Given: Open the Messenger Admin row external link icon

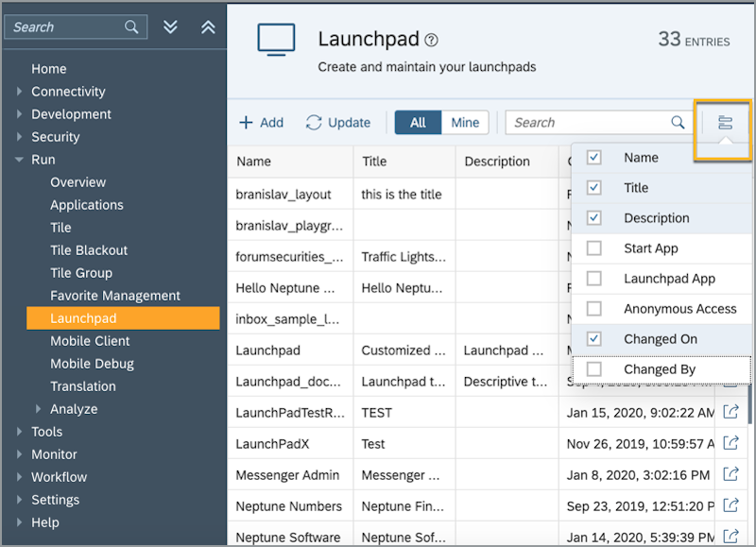Looking at the screenshot, I should point(730,474).
